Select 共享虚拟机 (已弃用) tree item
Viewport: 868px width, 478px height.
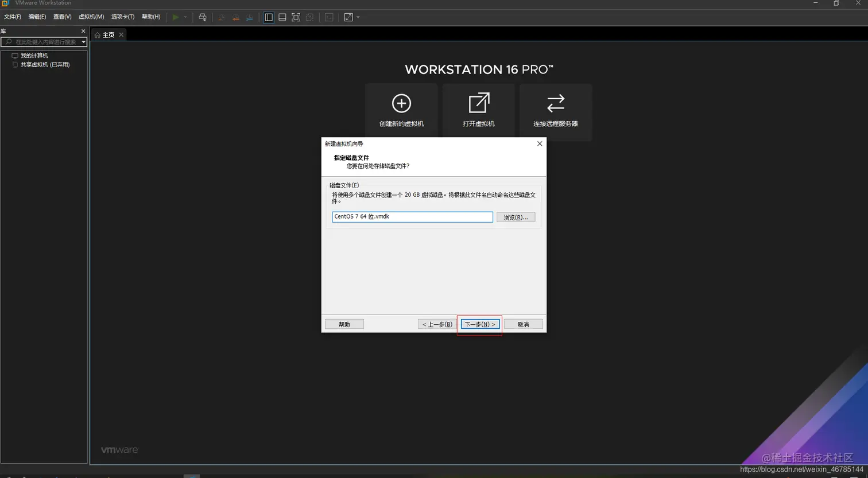coord(45,65)
